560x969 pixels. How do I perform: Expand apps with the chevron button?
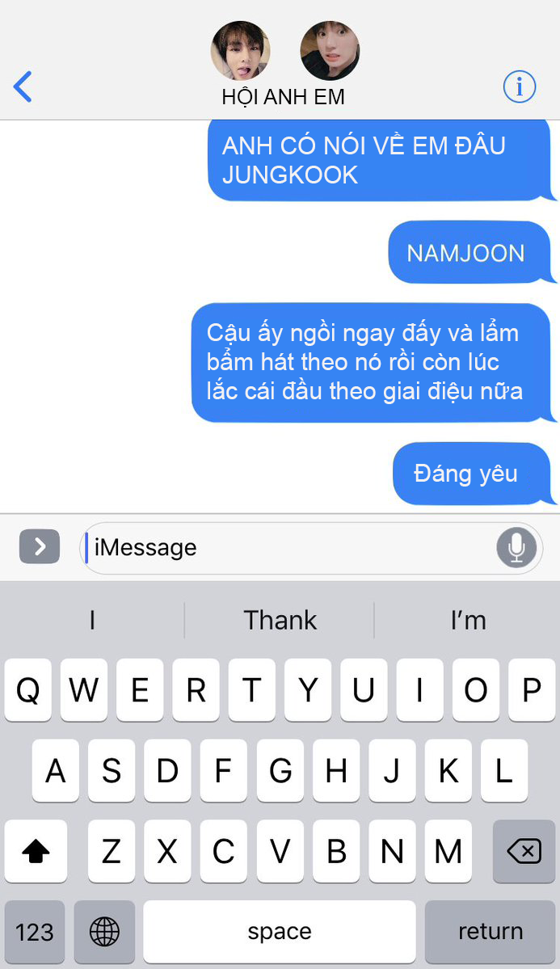[x=40, y=546]
